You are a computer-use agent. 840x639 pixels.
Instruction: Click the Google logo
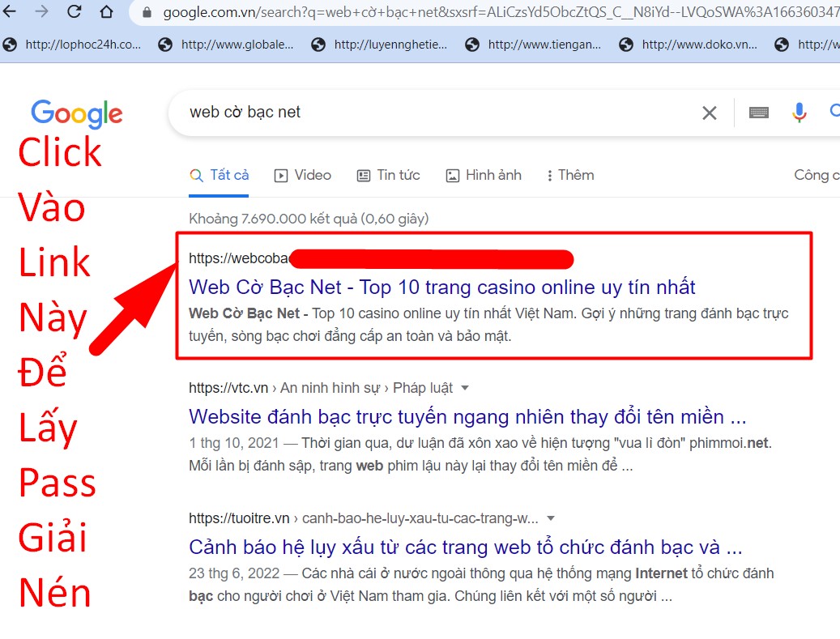click(77, 113)
